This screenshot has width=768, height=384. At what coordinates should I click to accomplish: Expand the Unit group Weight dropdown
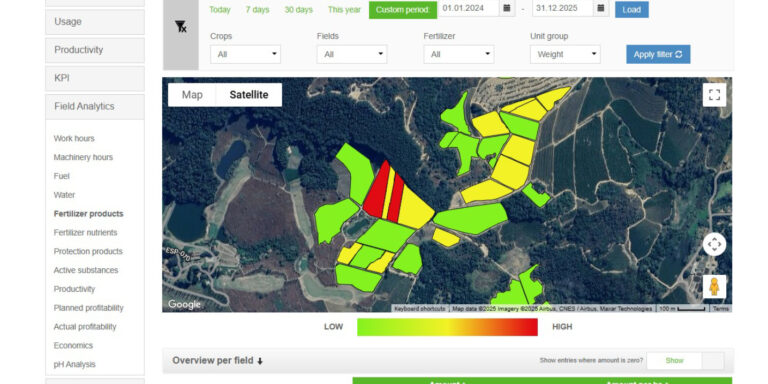[x=565, y=54]
